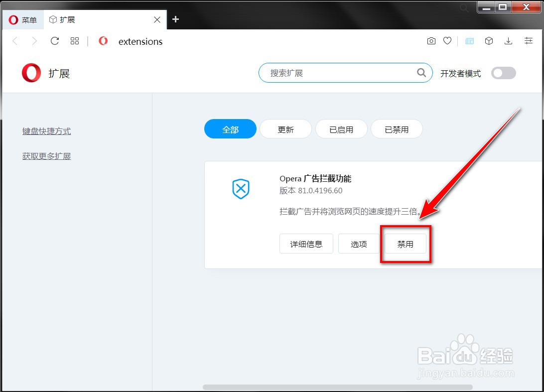Open 获取更多扩展 link
Image resolution: width=544 pixels, height=392 pixels.
click(x=46, y=156)
